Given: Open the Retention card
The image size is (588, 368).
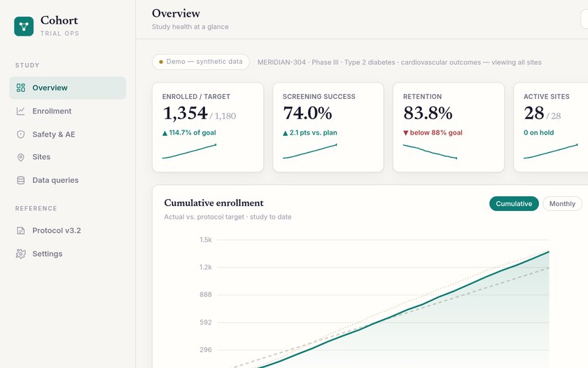Looking at the screenshot, I should click(x=449, y=128).
